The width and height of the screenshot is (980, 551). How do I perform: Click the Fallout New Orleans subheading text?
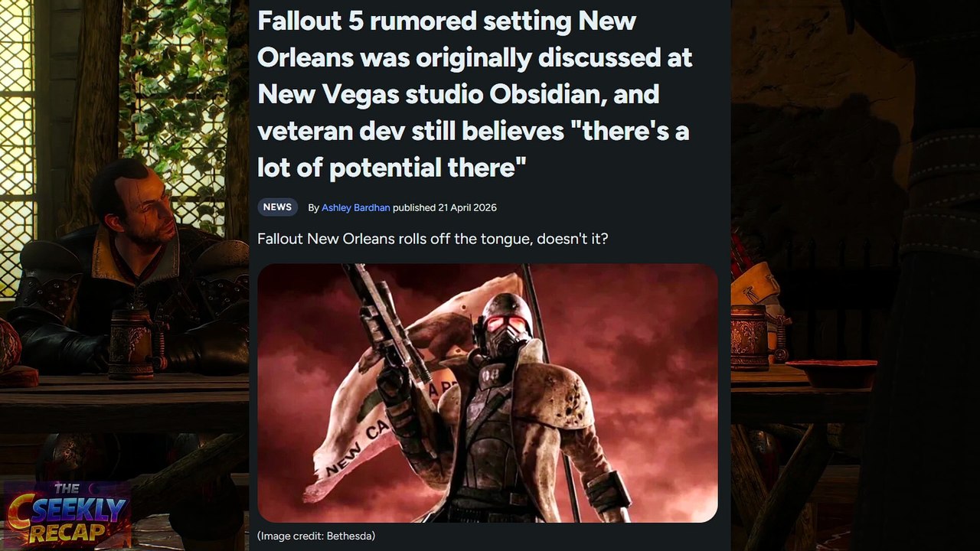coord(433,239)
